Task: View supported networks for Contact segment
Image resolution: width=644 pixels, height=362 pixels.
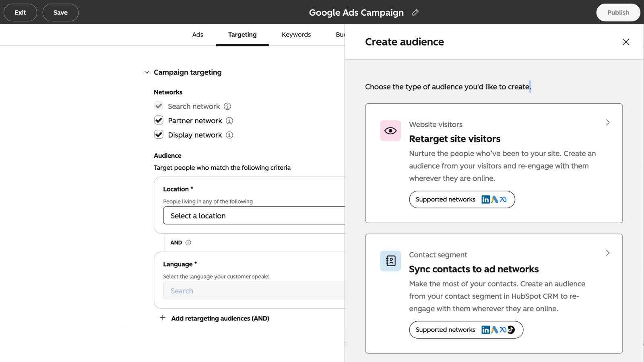Action: (x=466, y=330)
